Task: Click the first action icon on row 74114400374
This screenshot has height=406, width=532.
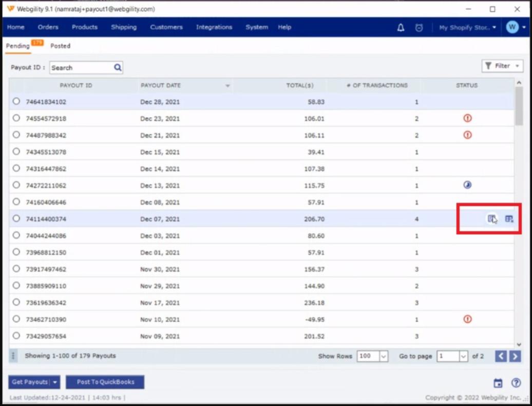Action: click(491, 219)
